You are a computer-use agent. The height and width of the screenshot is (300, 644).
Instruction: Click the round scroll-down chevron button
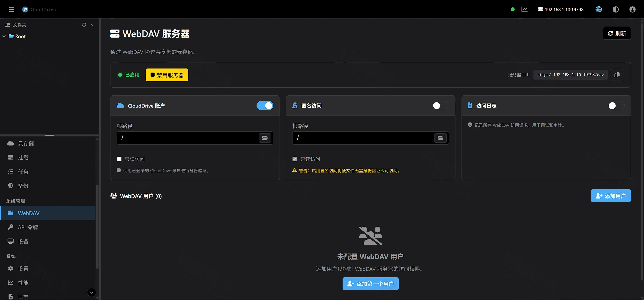pos(92,292)
